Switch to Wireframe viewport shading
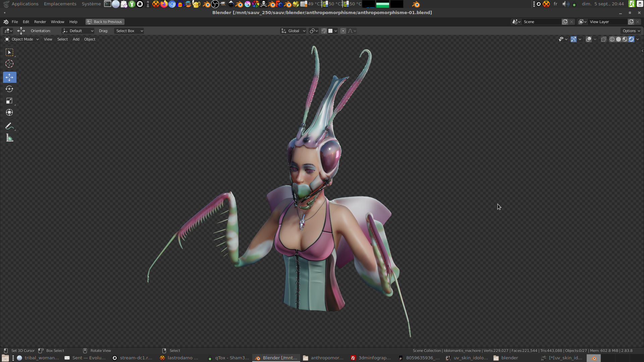This screenshot has width=644, height=362. coord(612,39)
